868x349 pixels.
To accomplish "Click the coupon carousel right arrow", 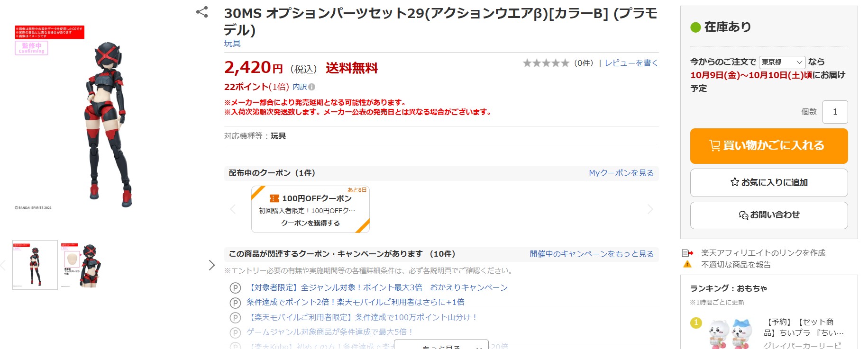I will pos(650,209).
